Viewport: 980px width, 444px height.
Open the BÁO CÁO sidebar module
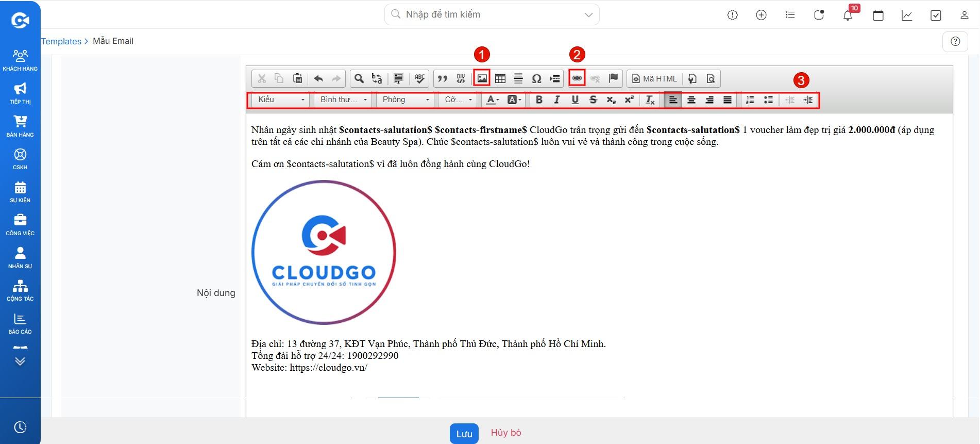(20, 323)
